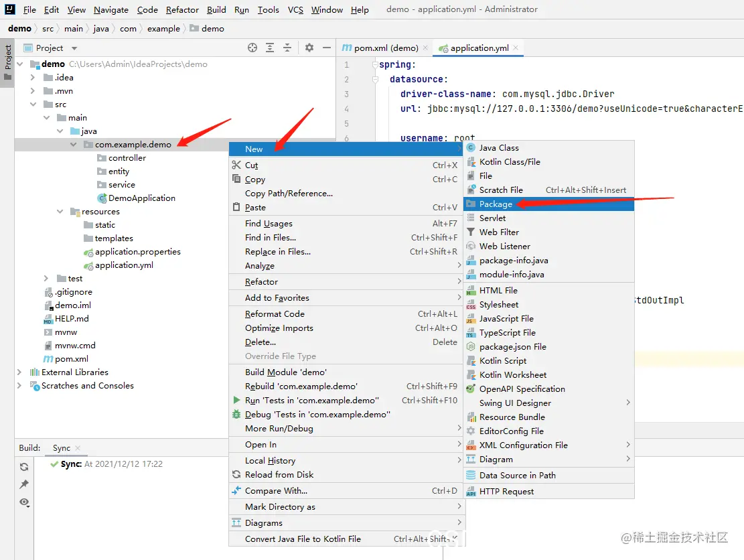Click the Rerun sync icon in Build panel
Image resolution: width=744 pixels, height=560 pixels.
[x=24, y=467]
